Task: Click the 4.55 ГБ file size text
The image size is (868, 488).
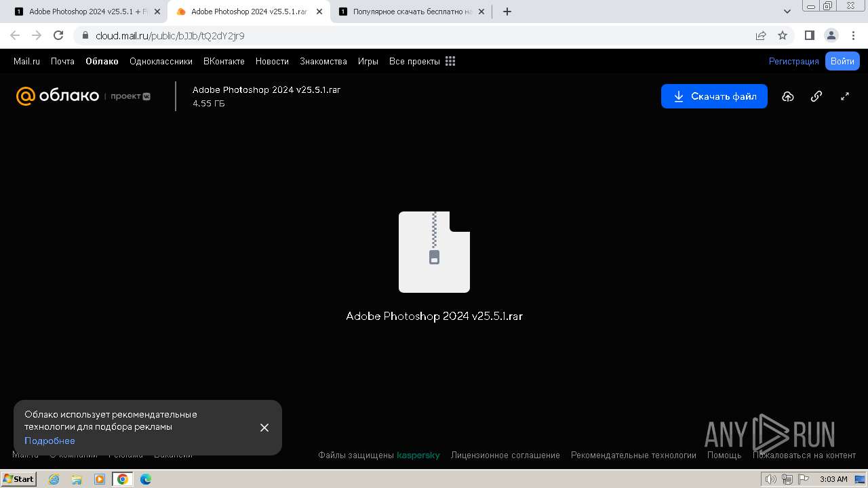Action: (x=209, y=104)
